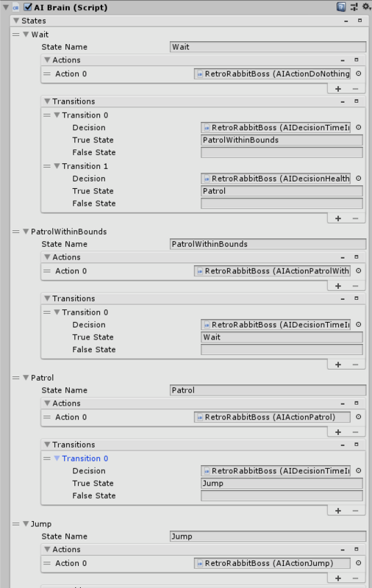The image size is (372, 588).
Task: Collapse the PatrolWithinBounds state foldout
Action: point(26,232)
